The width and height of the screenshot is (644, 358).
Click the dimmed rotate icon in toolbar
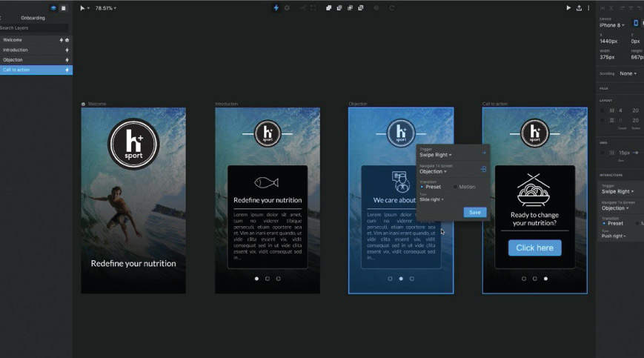tap(392, 8)
